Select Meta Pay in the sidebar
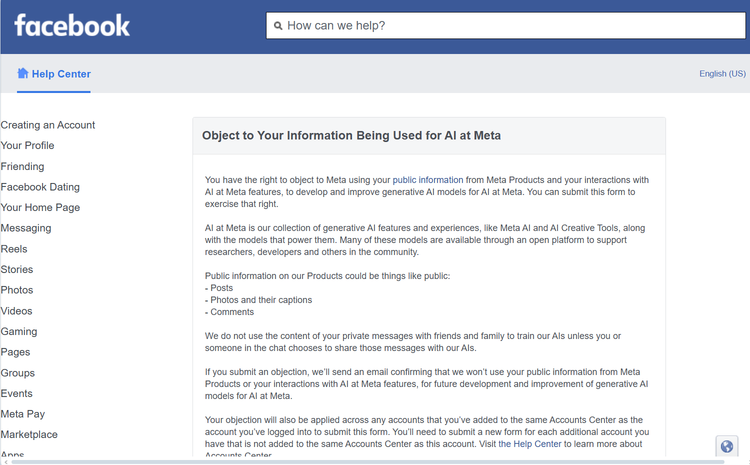This screenshot has width=750, height=465. point(22,414)
